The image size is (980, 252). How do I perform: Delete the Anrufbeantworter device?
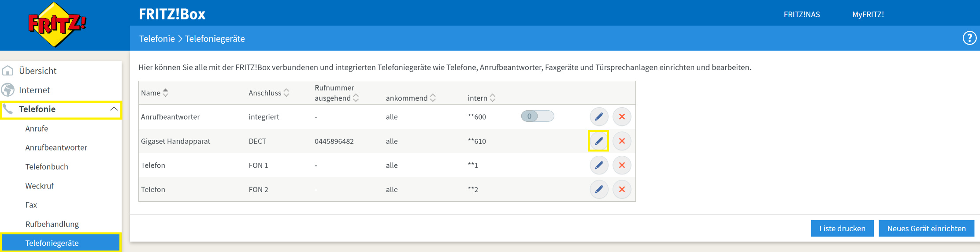point(622,117)
